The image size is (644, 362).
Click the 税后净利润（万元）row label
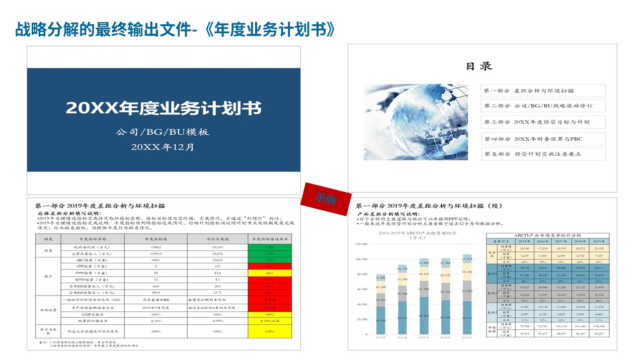(91, 247)
